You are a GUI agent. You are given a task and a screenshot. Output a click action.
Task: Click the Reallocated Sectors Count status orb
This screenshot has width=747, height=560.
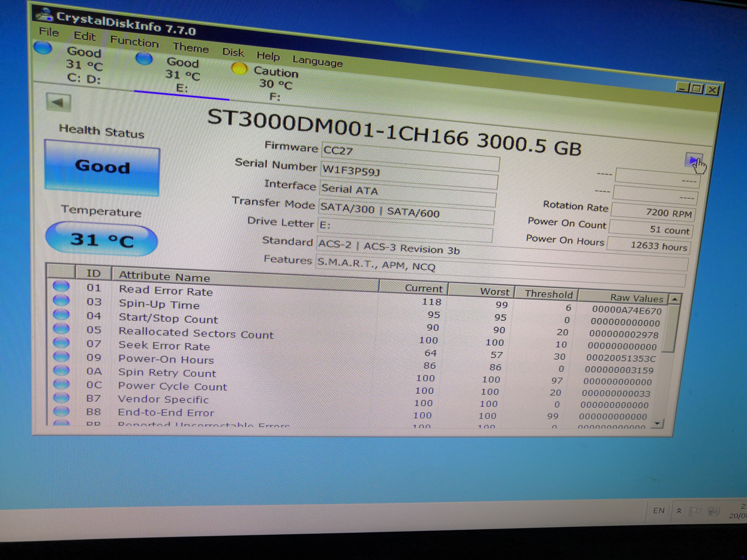pos(61,328)
